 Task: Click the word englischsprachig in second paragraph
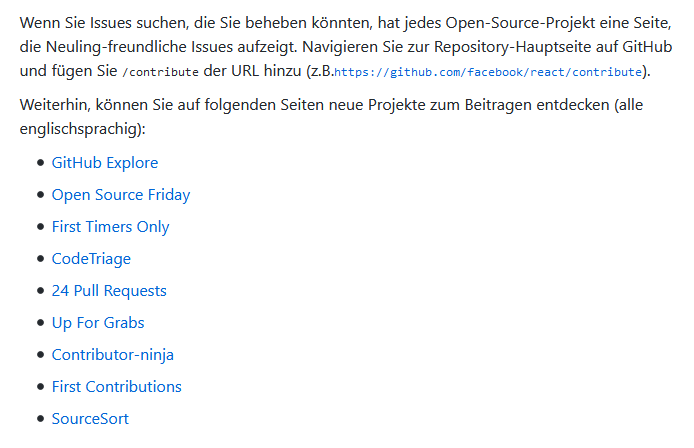click(80, 129)
